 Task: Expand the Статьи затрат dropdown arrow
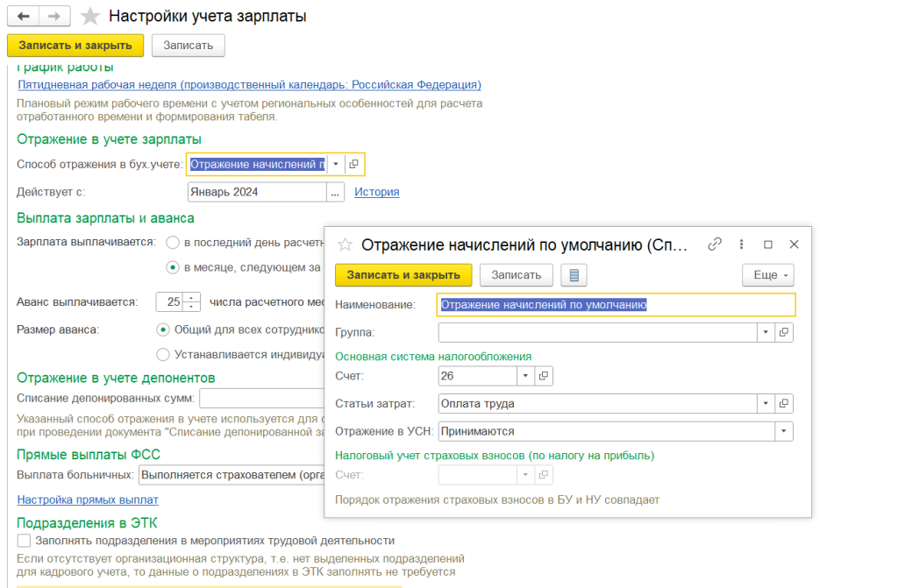pos(766,404)
